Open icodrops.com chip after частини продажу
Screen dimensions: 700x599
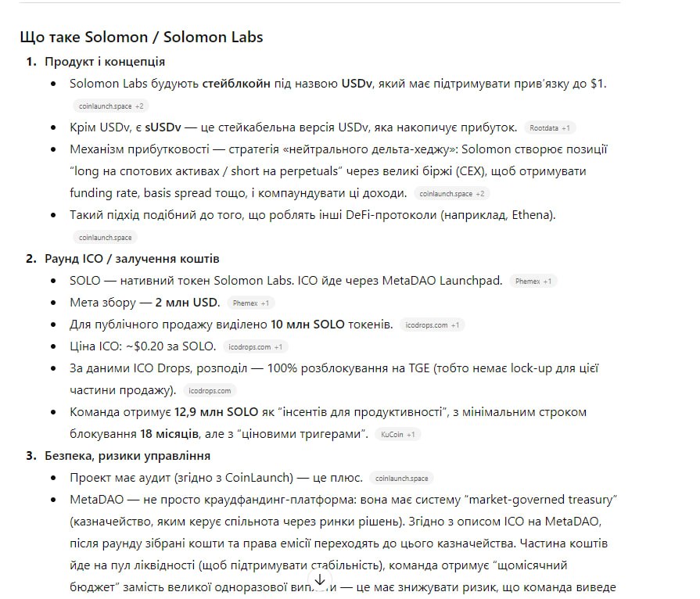coord(210,390)
